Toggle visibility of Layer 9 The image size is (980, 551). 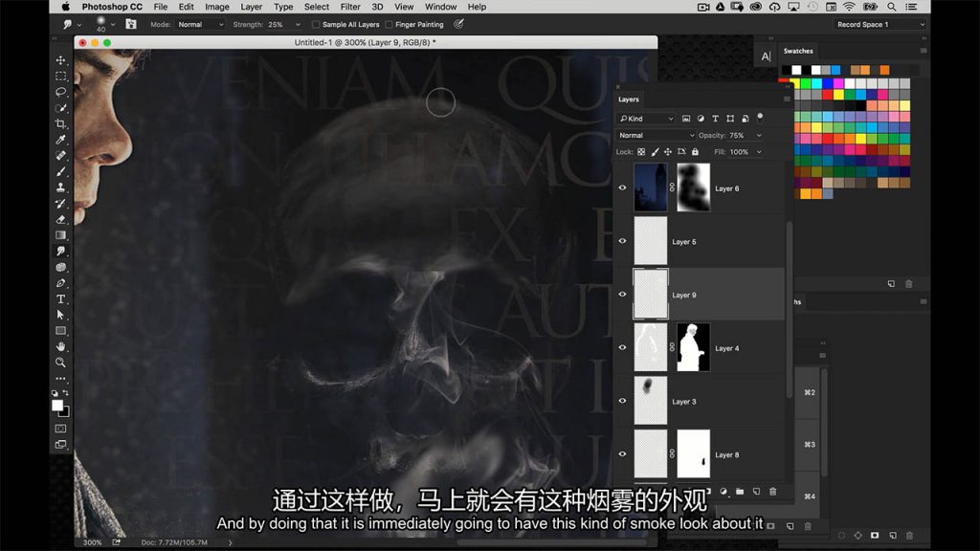coord(622,295)
